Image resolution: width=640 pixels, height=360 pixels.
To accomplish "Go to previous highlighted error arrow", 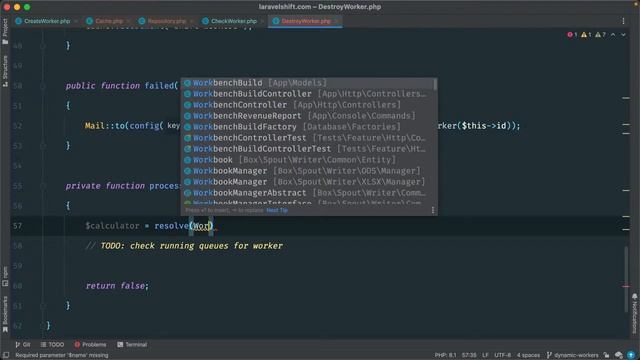I will pos(613,35).
